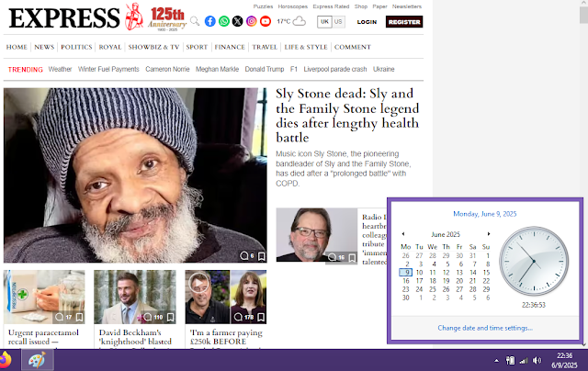Go to next month in calendar

coord(489,234)
